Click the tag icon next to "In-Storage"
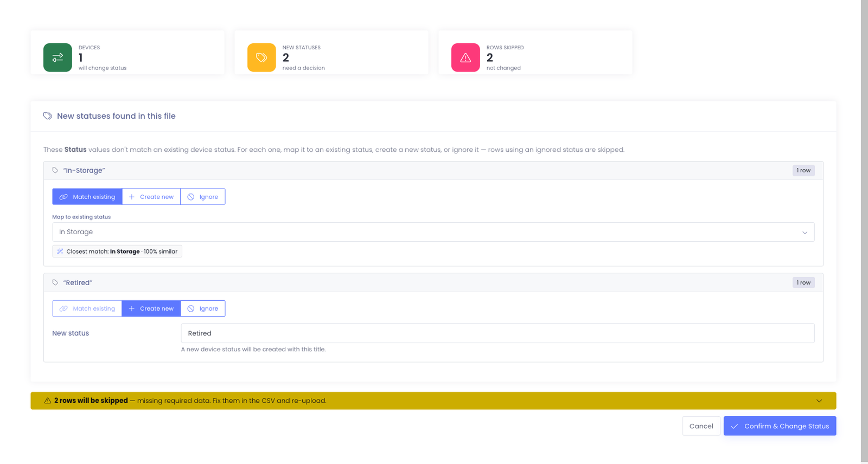868x464 pixels. click(55, 170)
